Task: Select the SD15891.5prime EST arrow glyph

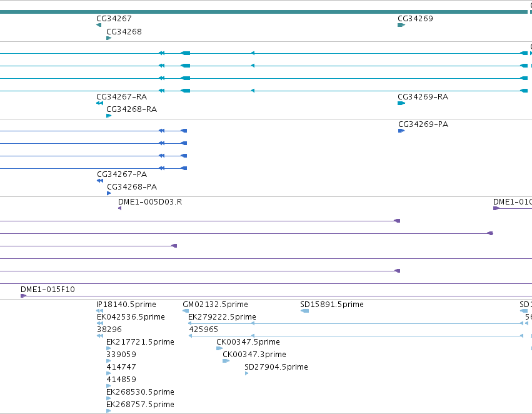Action: click(304, 311)
